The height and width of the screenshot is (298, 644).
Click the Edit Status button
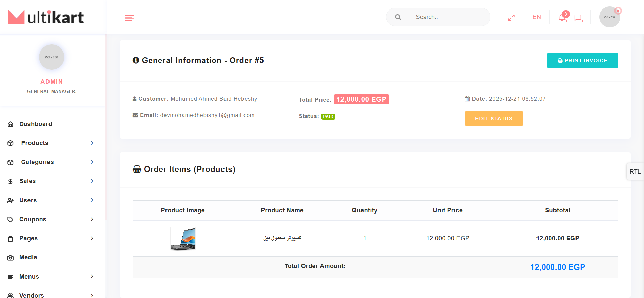pos(493,118)
